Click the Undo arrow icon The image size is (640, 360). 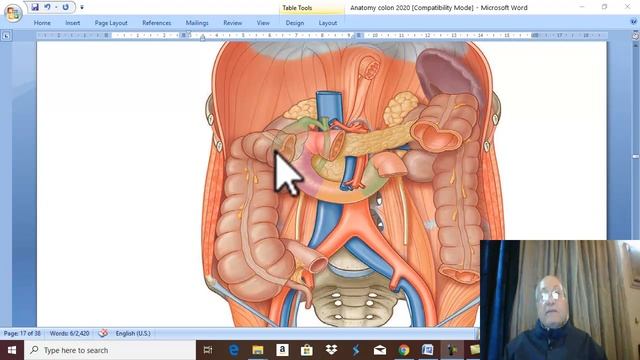(47, 7)
